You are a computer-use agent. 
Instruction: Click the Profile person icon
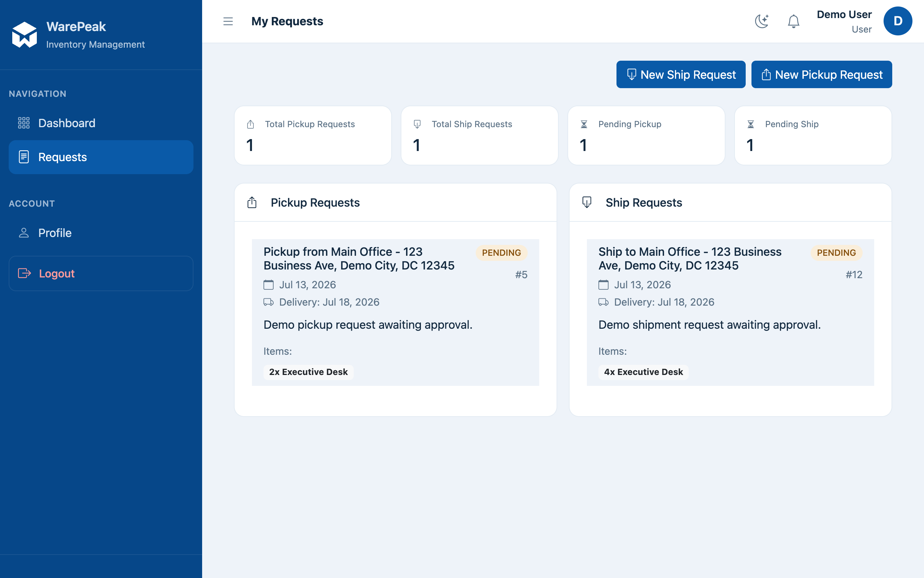click(24, 233)
